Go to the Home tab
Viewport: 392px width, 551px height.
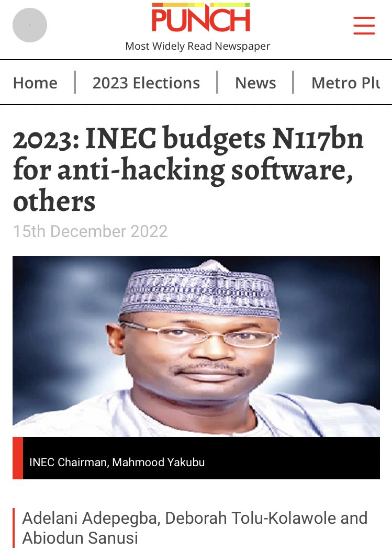(x=35, y=83)
